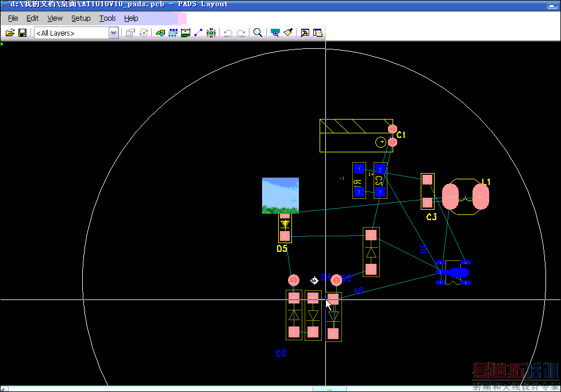Open the All Layers dropdown arrow
561x392 pixels.
[x=113, y=33]
